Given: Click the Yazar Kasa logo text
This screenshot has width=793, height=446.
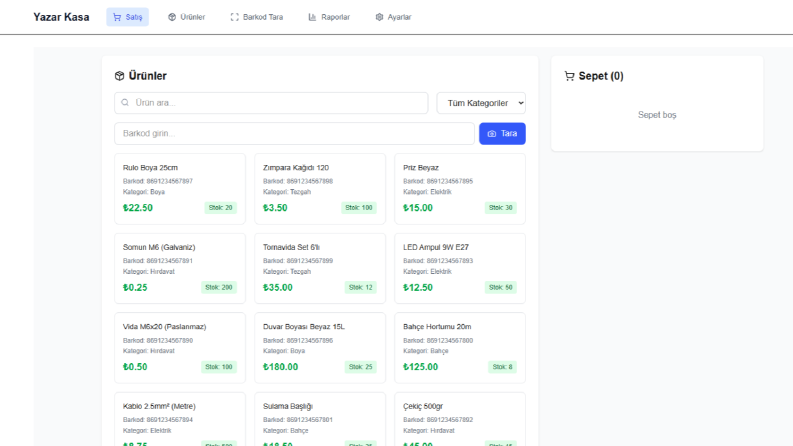Looking at the screenshot, I should [61, 17].
